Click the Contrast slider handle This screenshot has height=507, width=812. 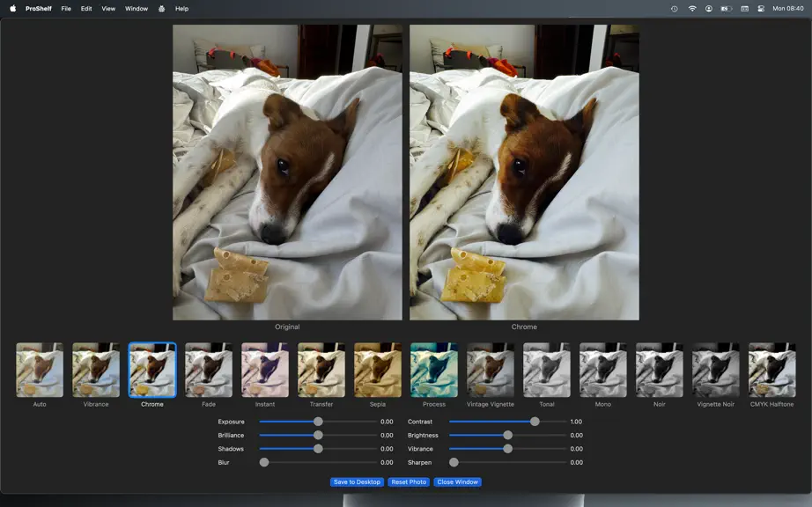tap(535, 422)
